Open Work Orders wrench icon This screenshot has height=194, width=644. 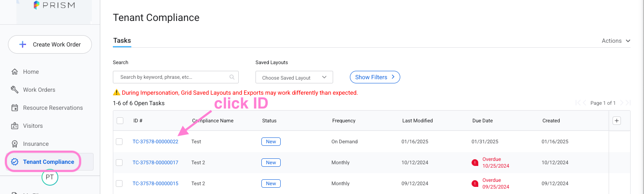pyautogui.click(x=15, y=90)
